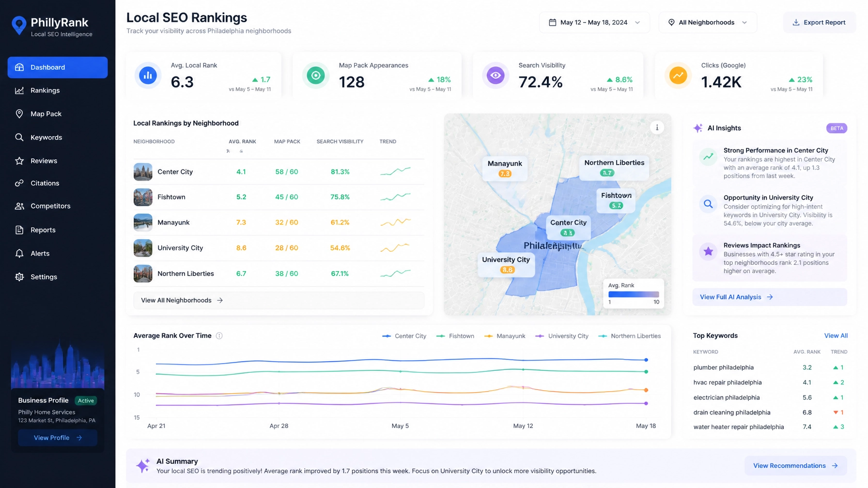Select the 'hvac repair philadelphia' keyword row
This screenshot has width=868, height=488.
pyautogui.click(x=770, y=382)
